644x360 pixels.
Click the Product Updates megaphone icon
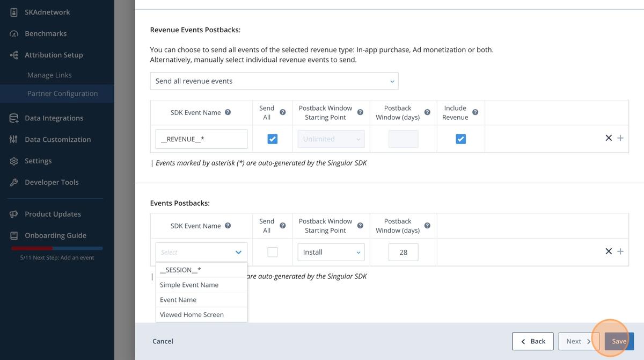pyautogui.click(x=14, y=214)
